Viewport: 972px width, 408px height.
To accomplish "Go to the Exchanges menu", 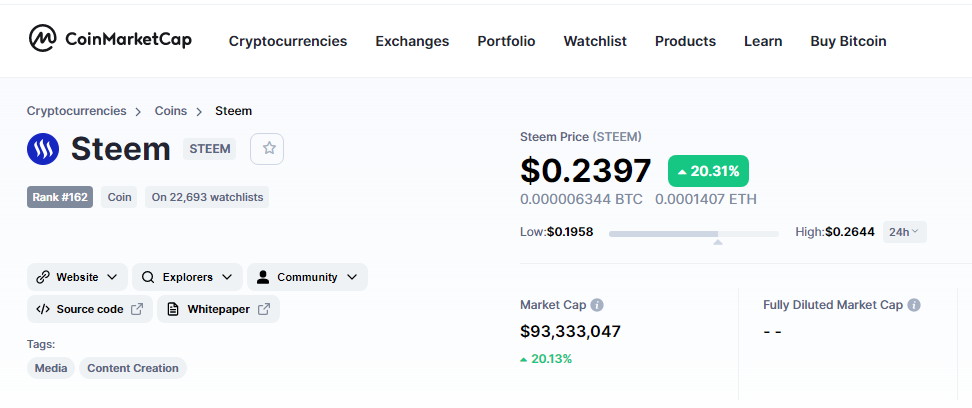I will (412, 42).
